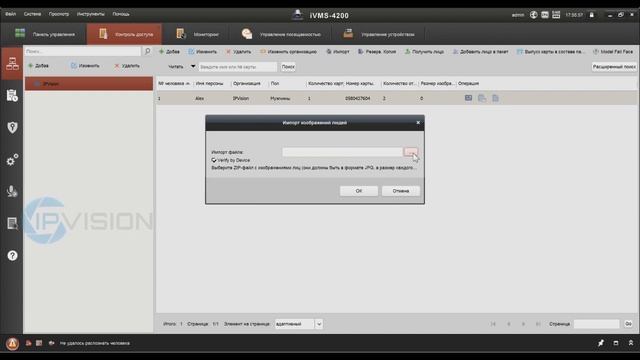Open the question mark help sidebar icon
The height and width of the screenshot is (360, 640).
coord(12,256)
